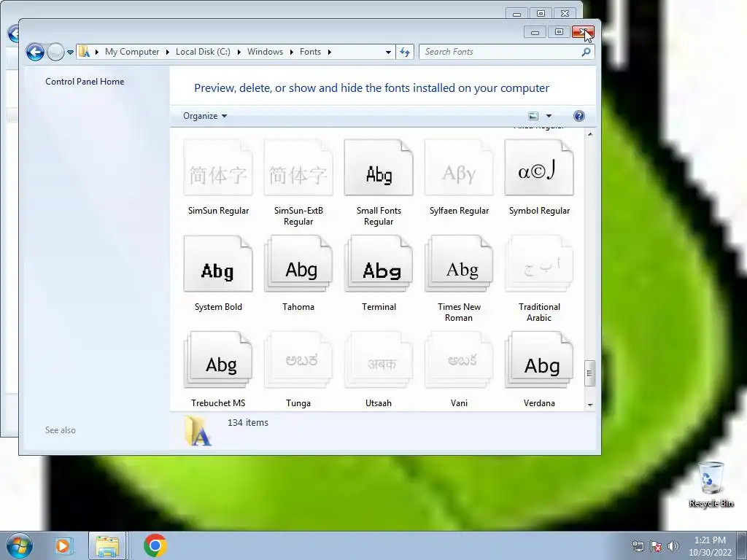This screenshot has height=560, width=747.
Task: Click the Back navigation arrow
Action: coord(35,52)
